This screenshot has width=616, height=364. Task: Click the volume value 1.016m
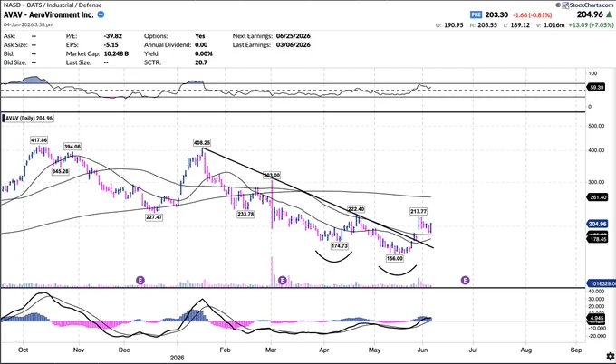pos(553,24)
